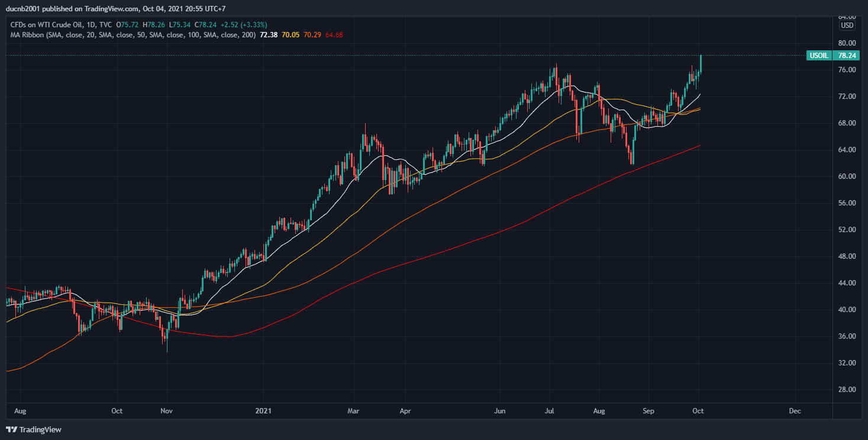Click the 60.00 price axis label
Viewport: 868px width, 440px height.
coord(847,176)
